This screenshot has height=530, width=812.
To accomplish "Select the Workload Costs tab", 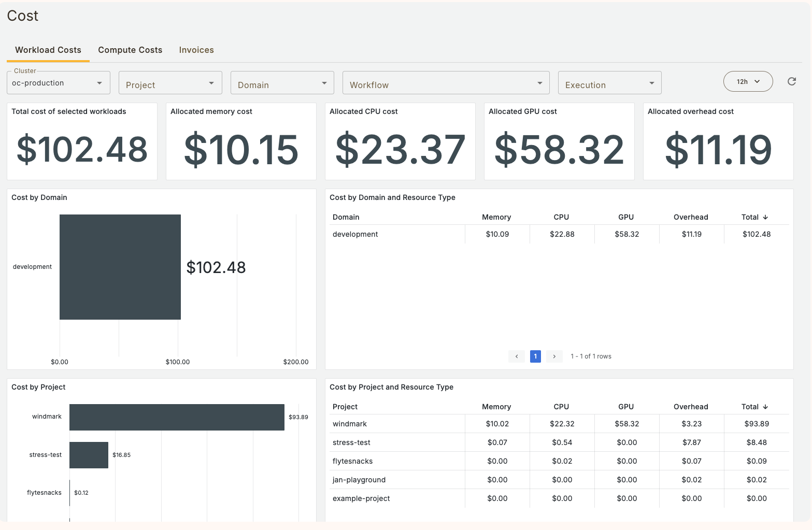I will tap(48, 50).
